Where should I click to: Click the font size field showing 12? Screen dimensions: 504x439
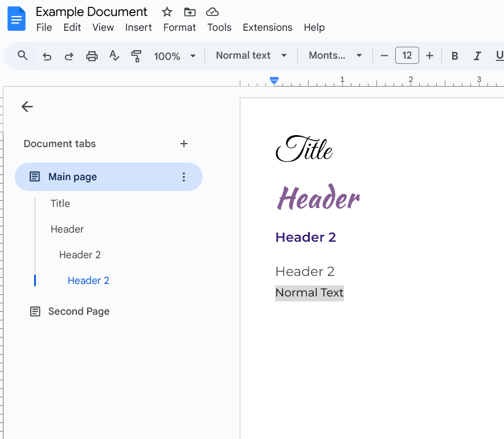tap(407, 55)
